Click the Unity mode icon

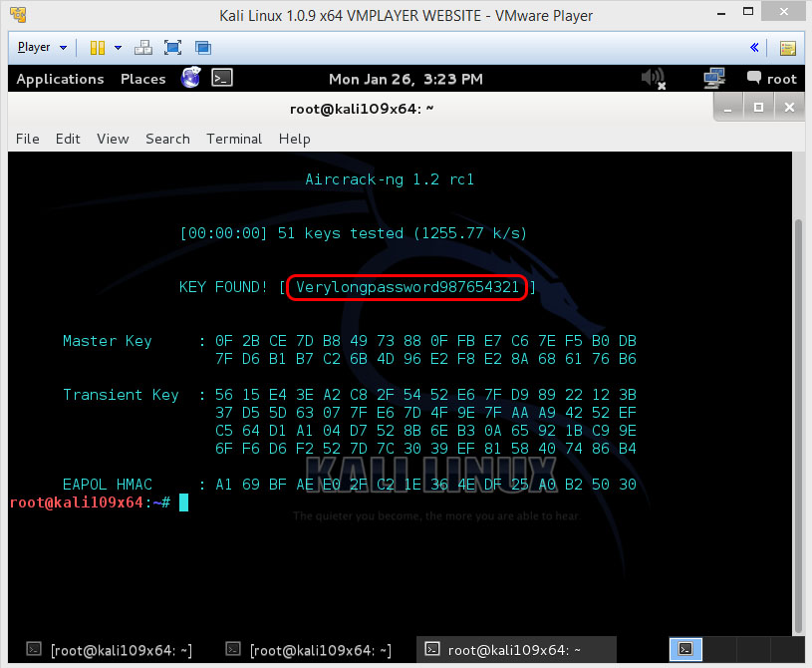pyautogui.click(x=203, y=48)
